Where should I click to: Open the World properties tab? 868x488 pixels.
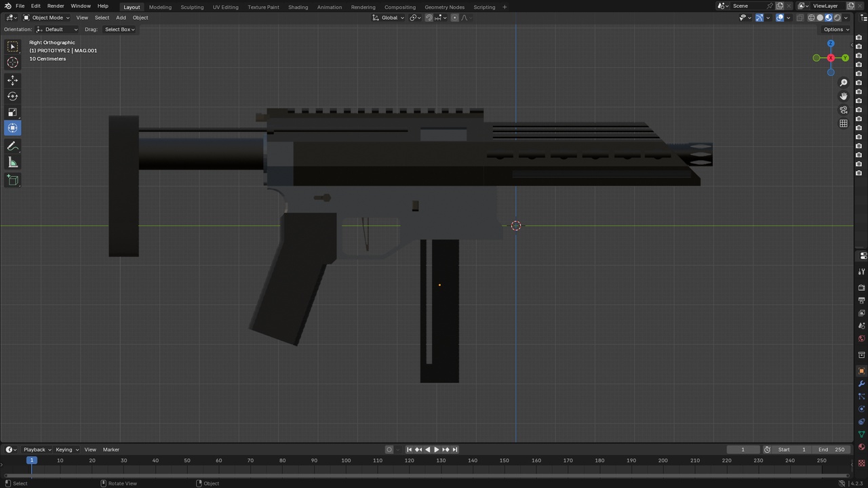[862, 338]
